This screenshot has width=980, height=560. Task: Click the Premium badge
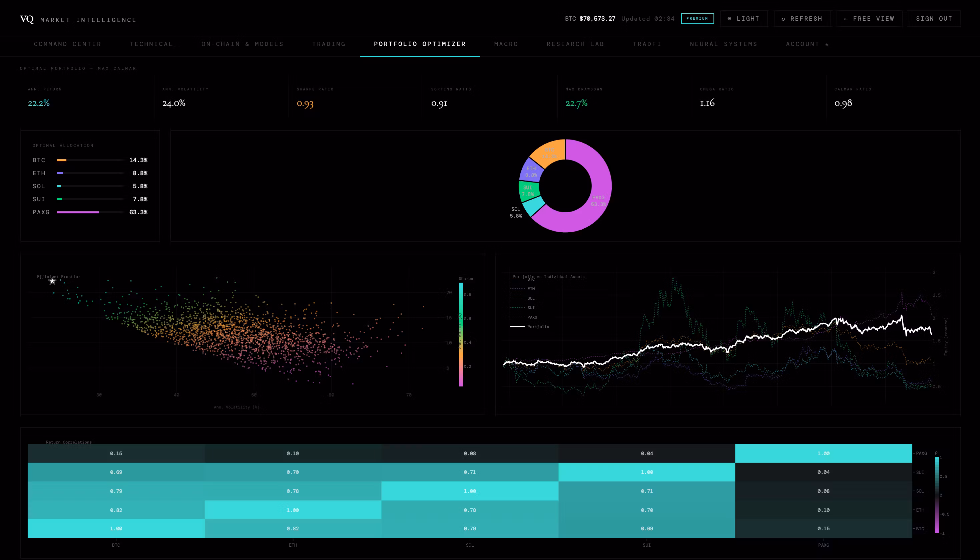[x=697, y=18]
